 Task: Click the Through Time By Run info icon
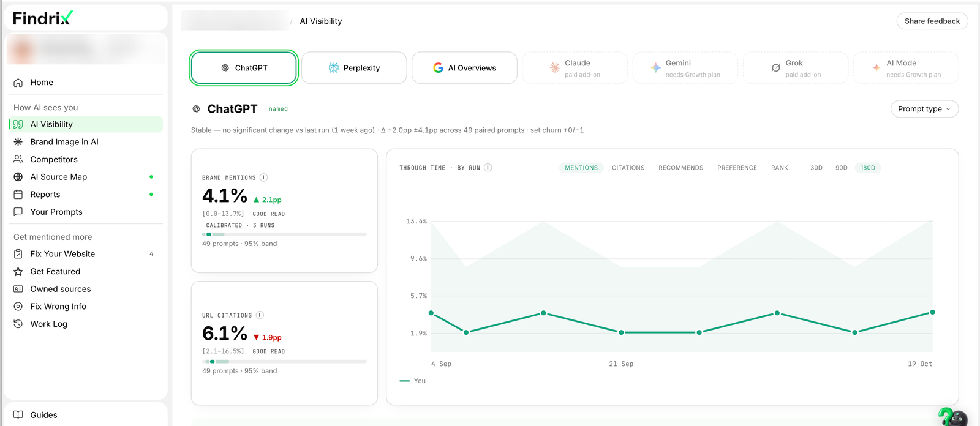pyautogui.click(x=488, y=167)
